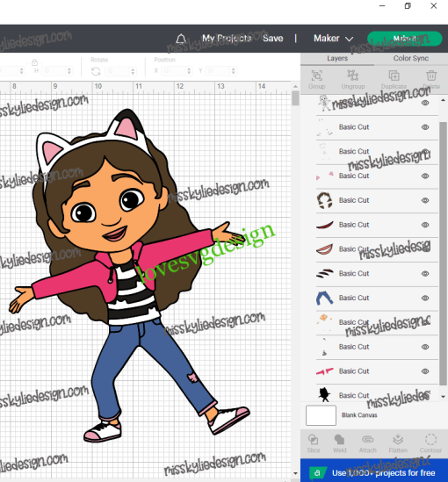Click the Position Y field

pyautogui.click(x=219, y=71)
